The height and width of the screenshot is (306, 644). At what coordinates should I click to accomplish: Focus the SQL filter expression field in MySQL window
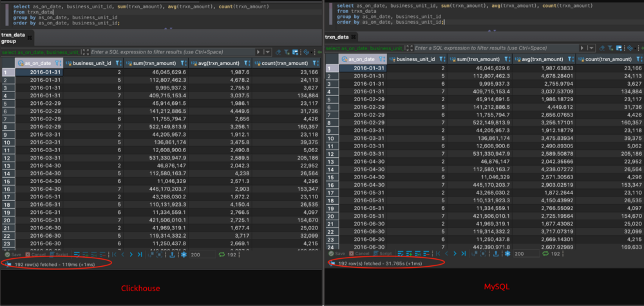point(496,48)
